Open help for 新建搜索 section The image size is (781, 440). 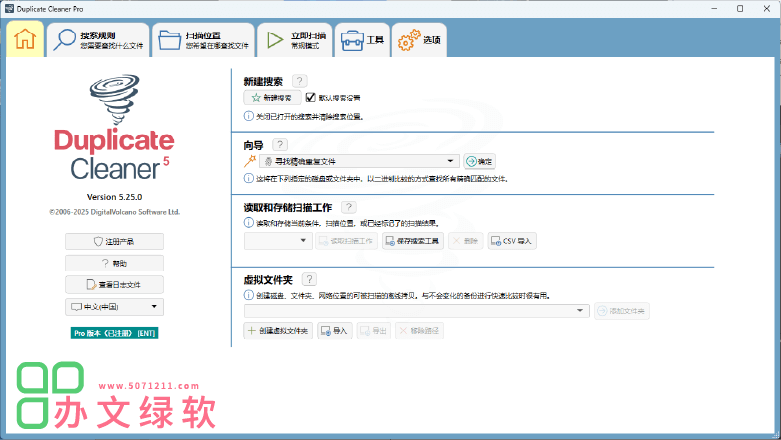(299, 81)
